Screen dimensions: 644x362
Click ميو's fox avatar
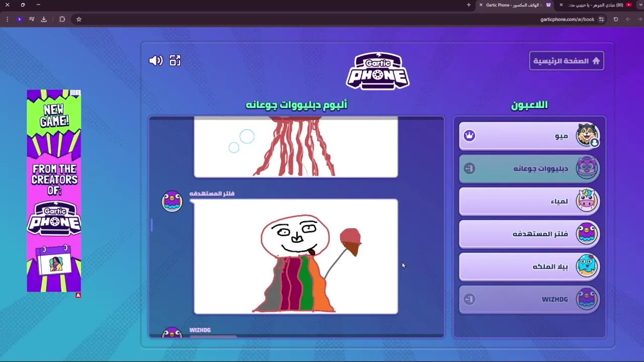tap(587, 135)
